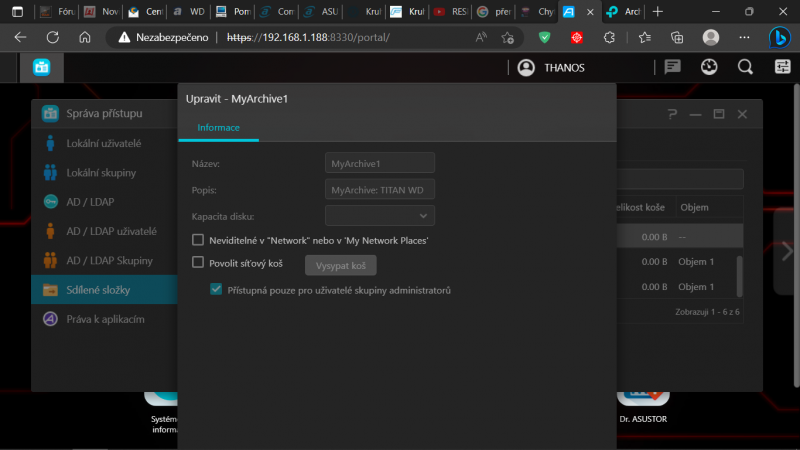The height and width of the screenshot is (450, 800).
Task: Toggle Neviditelné v Network checkbox
Action: (198, 240)
